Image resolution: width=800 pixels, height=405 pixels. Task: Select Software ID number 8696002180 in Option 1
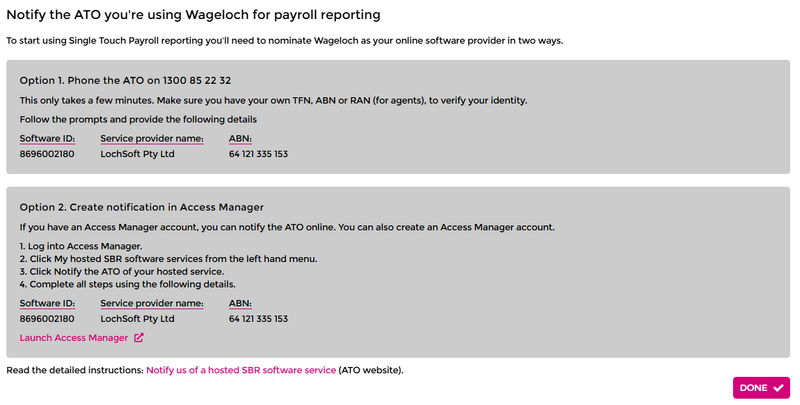(47, 154)
